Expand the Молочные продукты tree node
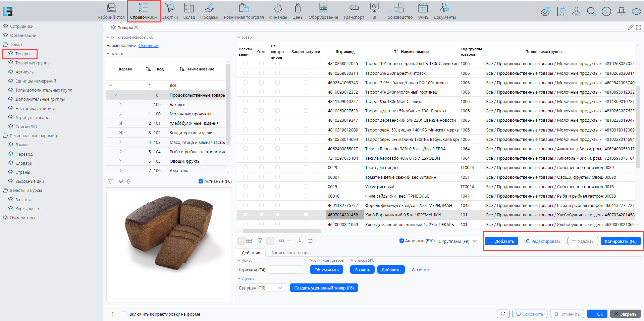Image resolution: width=644 pixels, height=321 pixels. [120, 114]
